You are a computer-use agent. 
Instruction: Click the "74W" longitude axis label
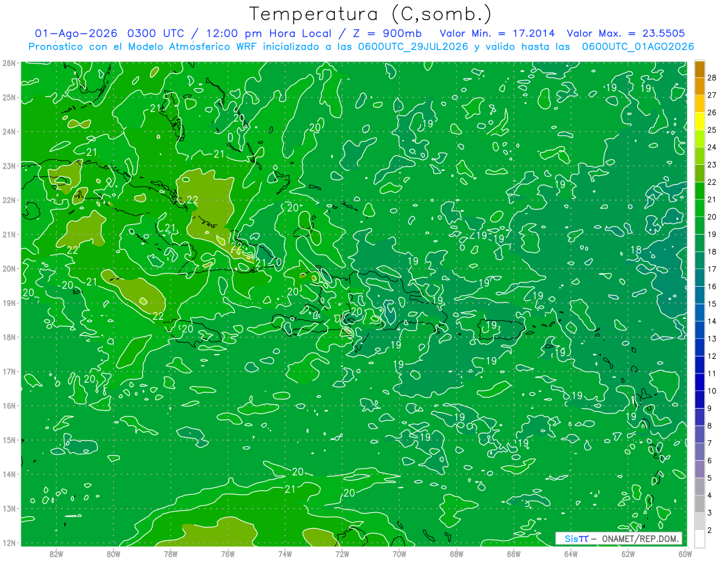tap(285, 554)
